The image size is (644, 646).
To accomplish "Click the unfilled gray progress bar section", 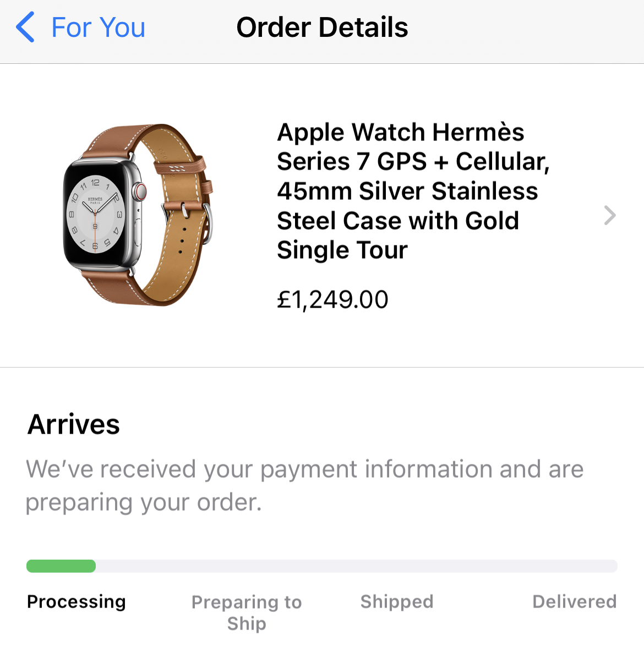I will tap(356, 566).
